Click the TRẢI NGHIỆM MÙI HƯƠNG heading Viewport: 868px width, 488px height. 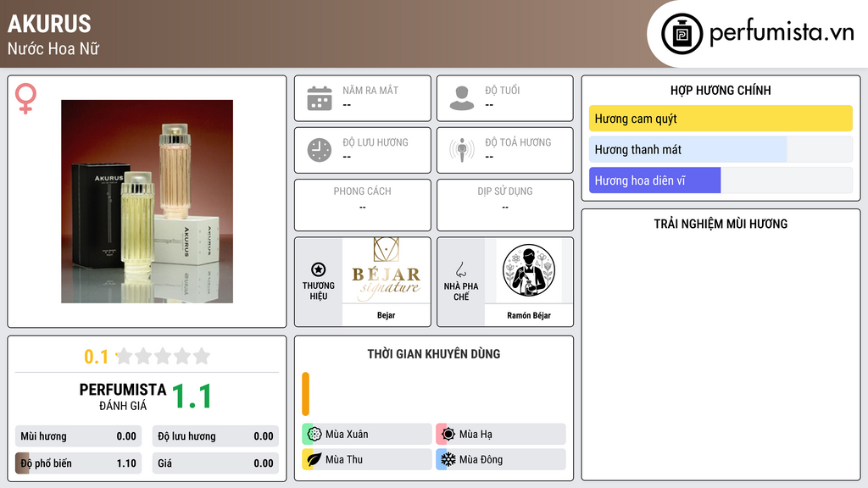tap(721, 224)
